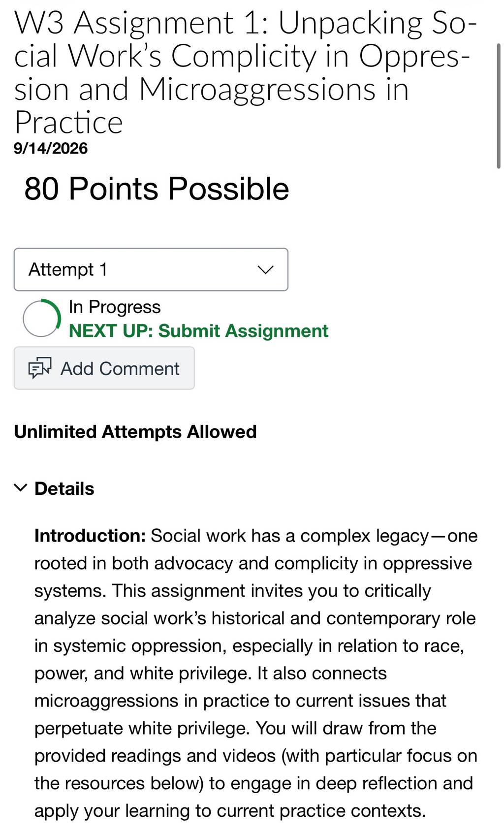Image resolution: width=504 pixels, height=834 pixels.
Task: Click the page vertical scrollbar
Action: point(499,106)
